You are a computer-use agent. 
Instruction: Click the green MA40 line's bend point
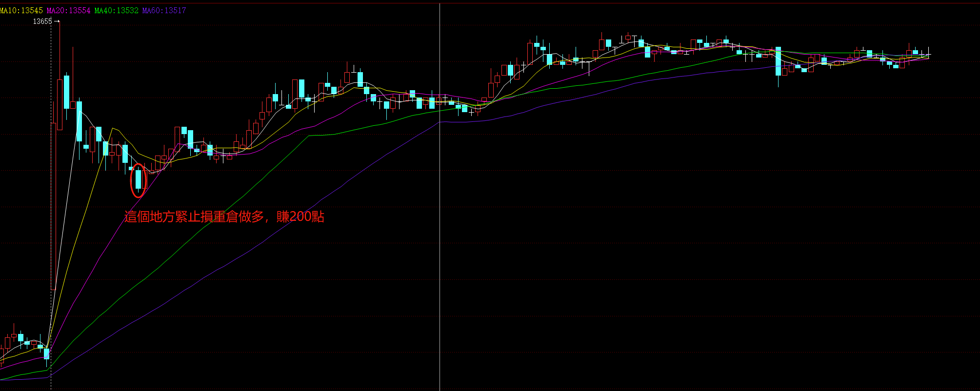(308, 136)
